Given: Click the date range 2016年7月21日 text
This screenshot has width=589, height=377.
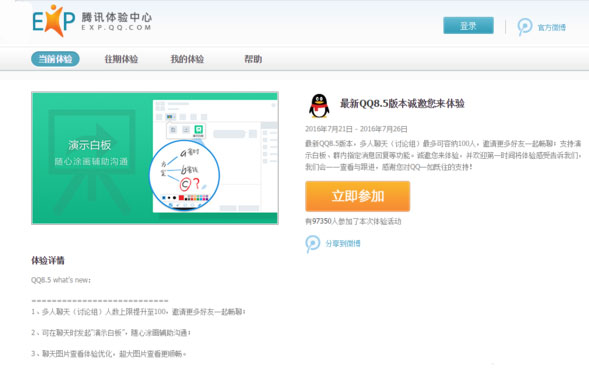Looking at the screenshot, I should point(356,129).
